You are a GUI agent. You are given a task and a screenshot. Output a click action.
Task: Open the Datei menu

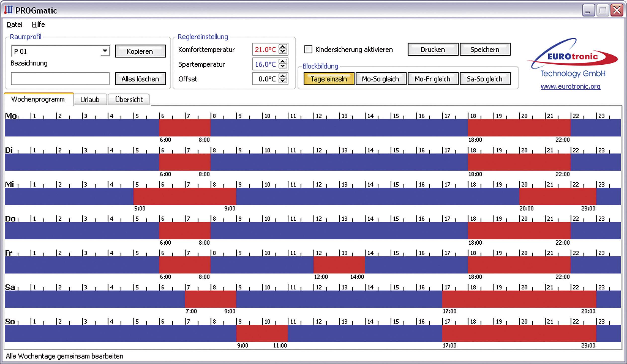coord(14,25)
